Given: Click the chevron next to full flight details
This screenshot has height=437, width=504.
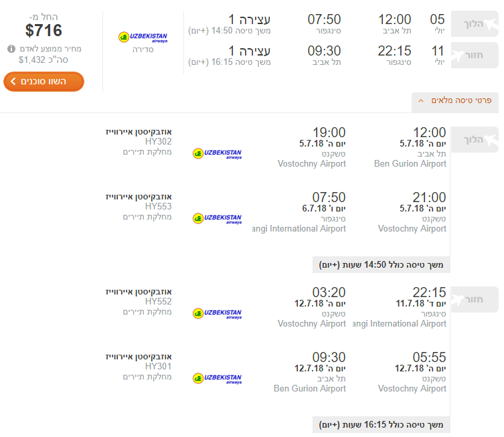Looking at the screenshot, I should [421, 100].
